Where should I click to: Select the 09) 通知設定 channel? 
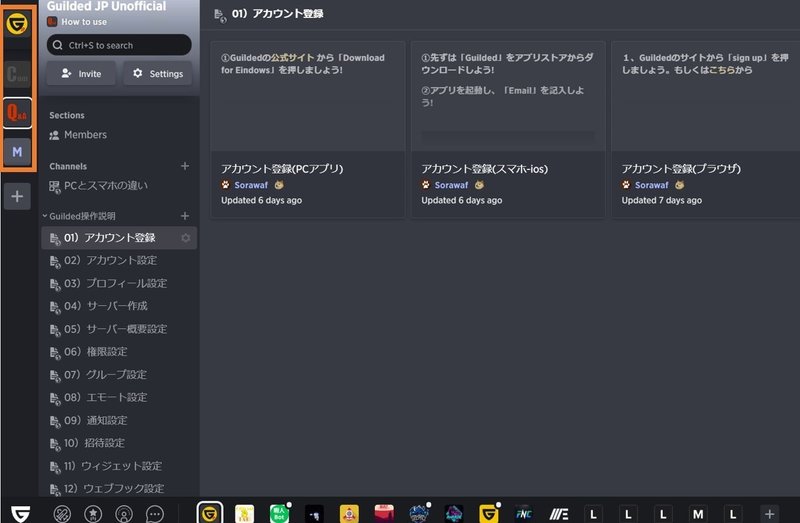point(119,420)
